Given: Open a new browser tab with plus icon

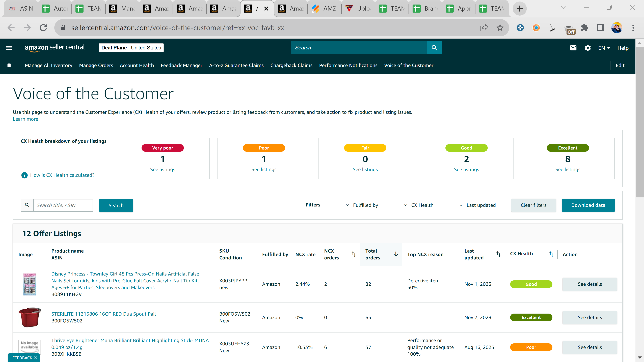Looking at the screenshot, I should click(x=520, y=9).
